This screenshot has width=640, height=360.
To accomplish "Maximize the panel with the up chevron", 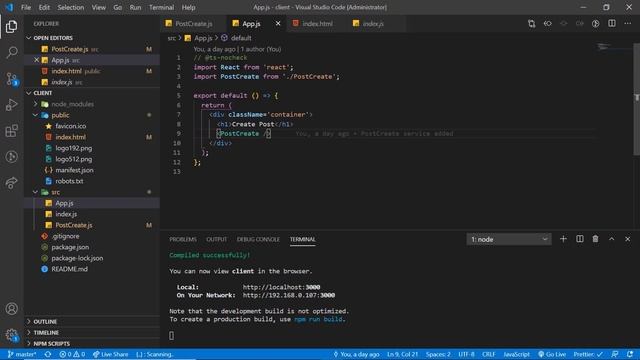I will click(611, 239).
